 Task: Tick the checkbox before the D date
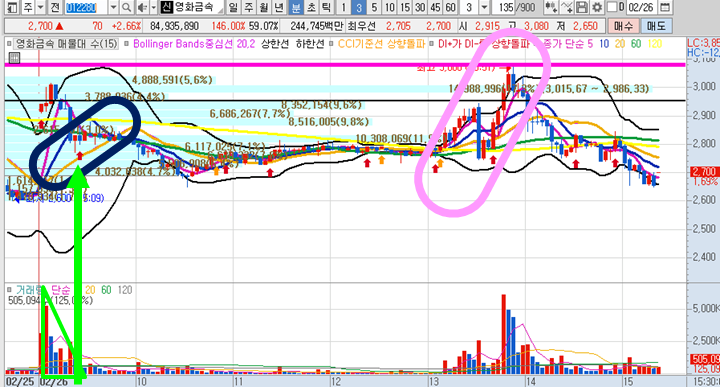(612, 7)
